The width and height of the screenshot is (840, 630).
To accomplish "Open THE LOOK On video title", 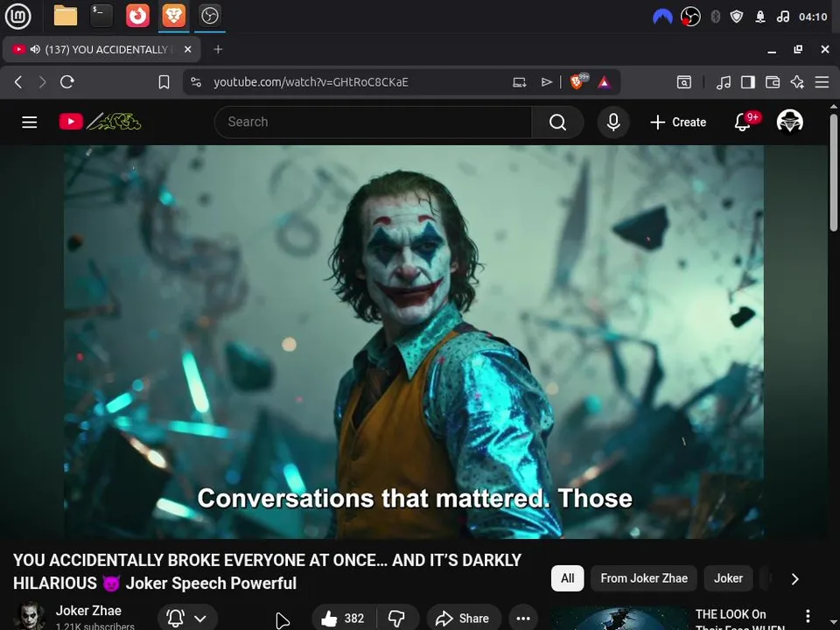I will tap(740, 619).
